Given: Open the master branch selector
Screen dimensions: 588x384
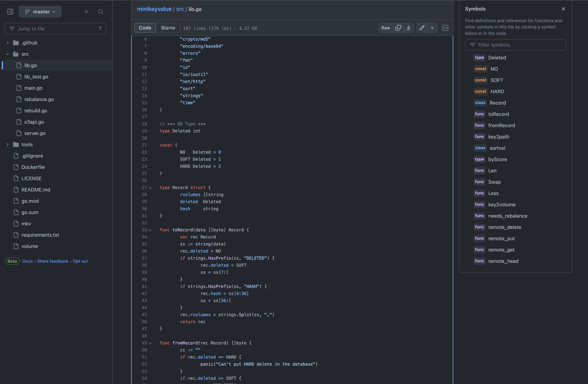Looking at the screenshot, I should [40, 11].
